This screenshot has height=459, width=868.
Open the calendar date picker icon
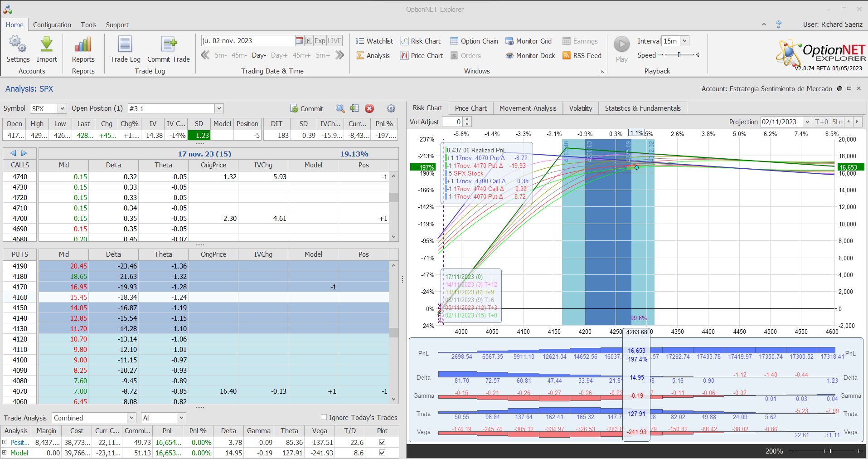coord(299,41)
